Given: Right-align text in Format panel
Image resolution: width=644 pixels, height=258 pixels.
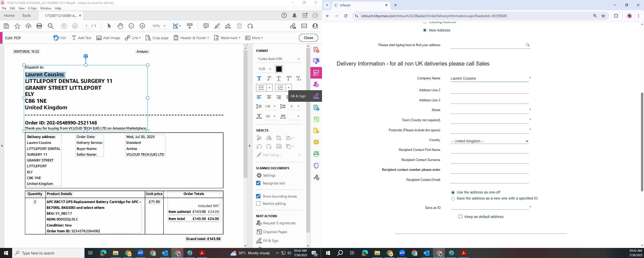Looking at the screenshot, I should pyautogui.click(x=279, y=97).
